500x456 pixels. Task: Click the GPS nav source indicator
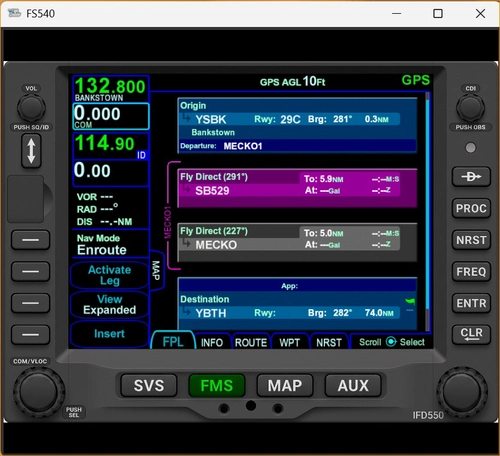(416, 80)
